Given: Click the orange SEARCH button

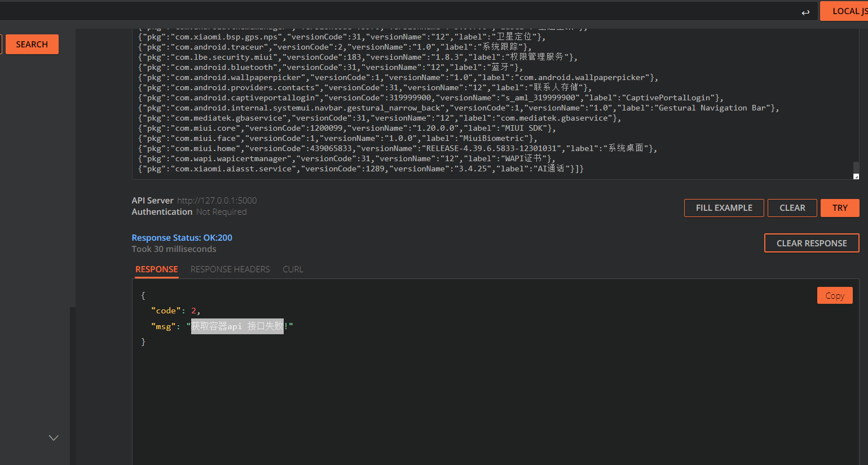Looking at the screenshot, I should tap(32, 45).
